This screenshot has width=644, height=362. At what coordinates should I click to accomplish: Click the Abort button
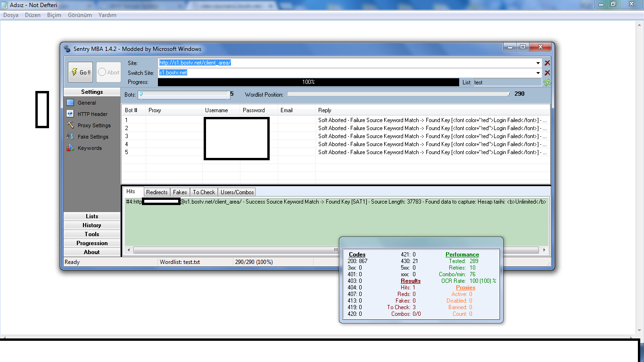tap(108, 73)
